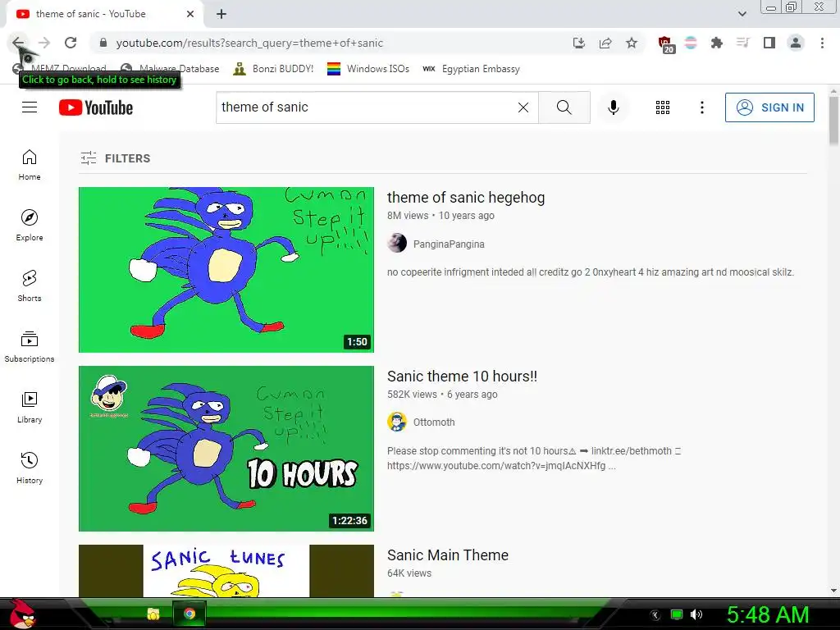Click the magnifier search button
Screen dimensions: 840x630
click(564, 107)
